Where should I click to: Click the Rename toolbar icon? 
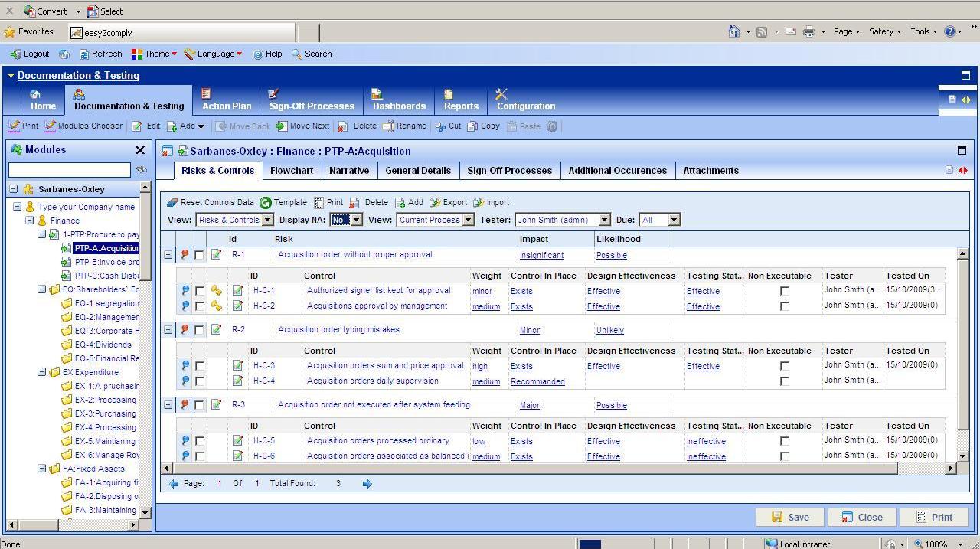click(x=387, y=126)
